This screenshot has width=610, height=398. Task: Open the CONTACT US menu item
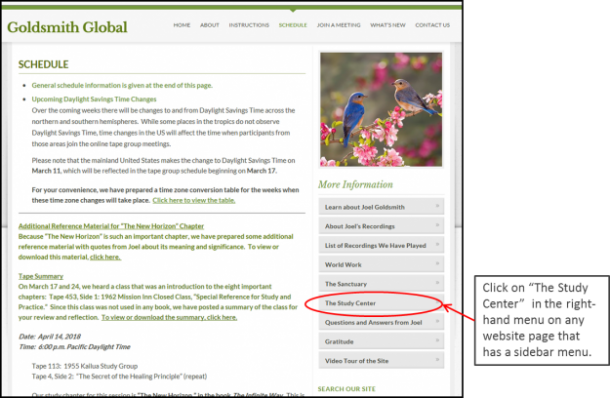click(x=432, y=25)
